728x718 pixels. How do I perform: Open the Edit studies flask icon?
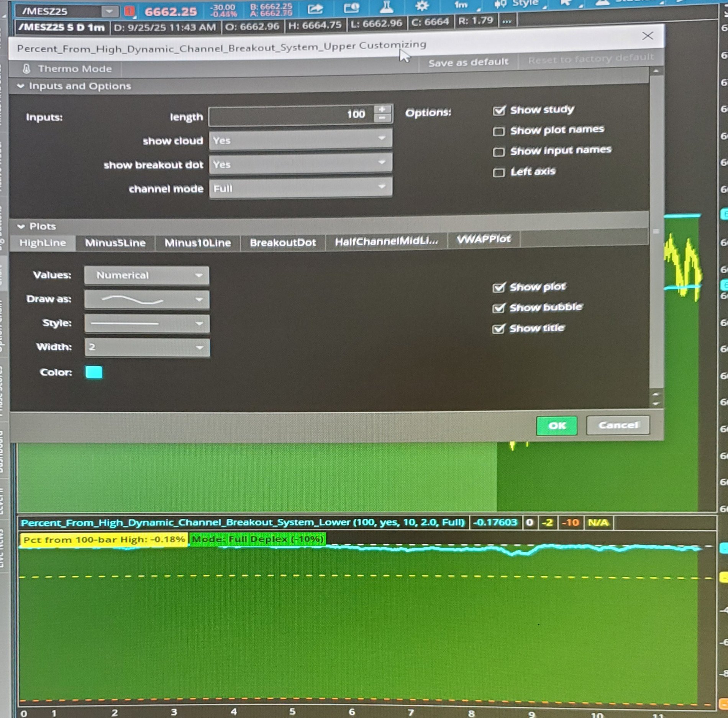tap(386, 7)
